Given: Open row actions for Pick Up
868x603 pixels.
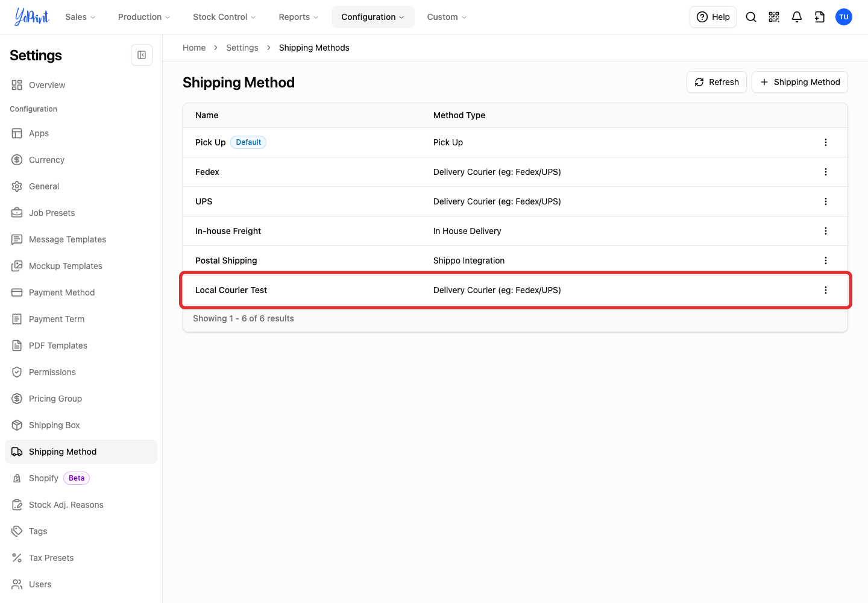Looking at the screenshot, I should click(826, 142).
